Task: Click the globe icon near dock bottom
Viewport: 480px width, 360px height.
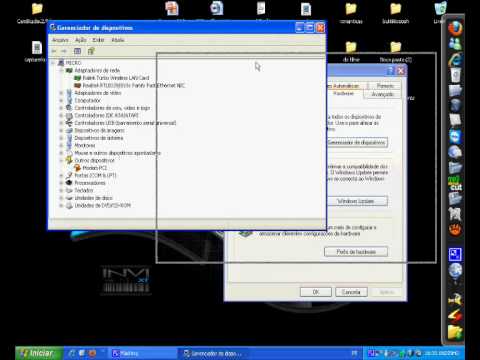Action: (455, 271)
